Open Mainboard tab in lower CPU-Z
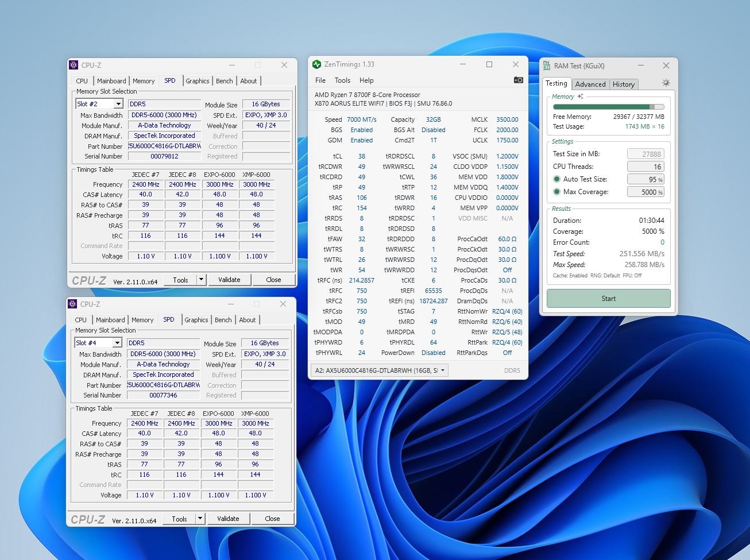The image size is (750, 560). pos(110,320)
